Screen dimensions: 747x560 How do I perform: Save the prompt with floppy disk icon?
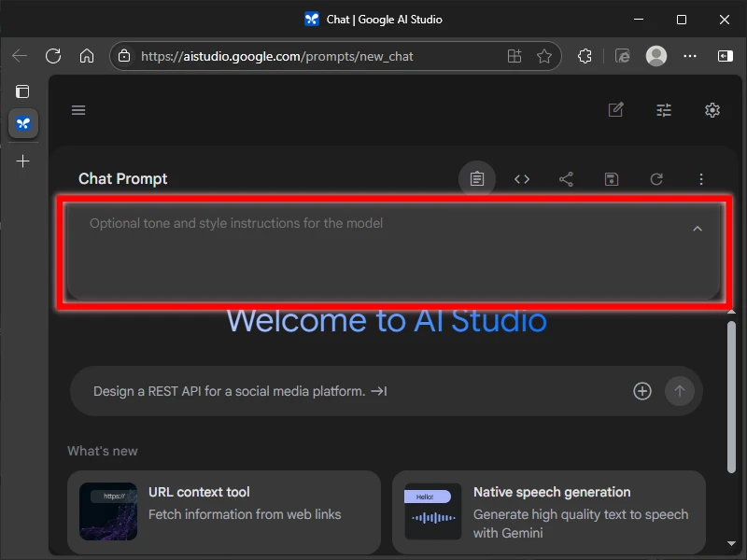tap(612, 179)
